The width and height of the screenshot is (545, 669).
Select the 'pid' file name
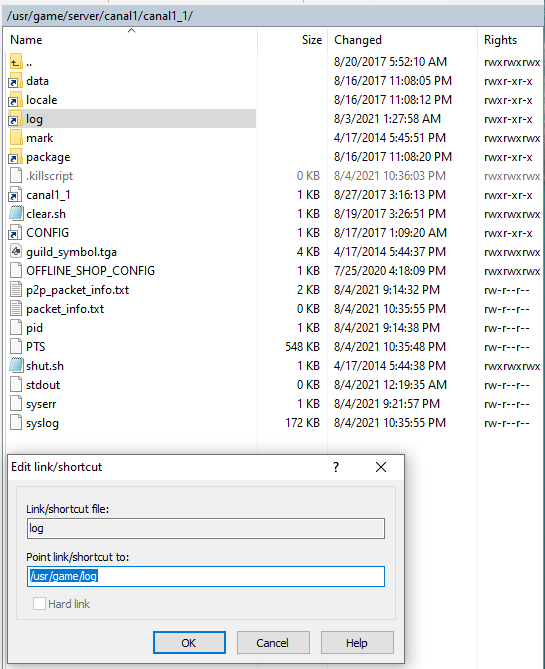click(x=34, y=328)
